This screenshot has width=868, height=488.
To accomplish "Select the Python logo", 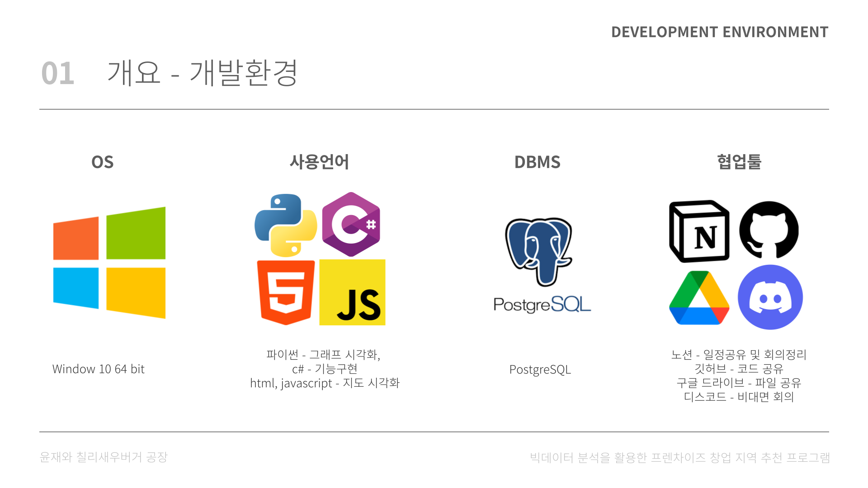I will click(x=286, y=225).
